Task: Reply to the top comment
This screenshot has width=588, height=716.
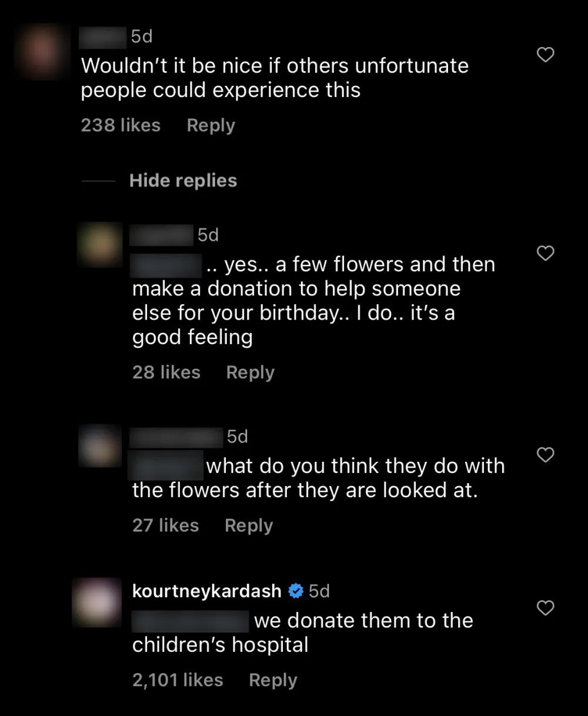Action: click(210, 125)
